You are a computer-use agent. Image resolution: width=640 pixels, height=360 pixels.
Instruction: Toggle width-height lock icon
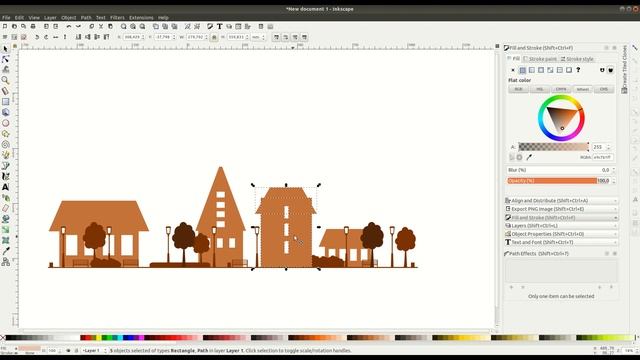tap(214, 37)
